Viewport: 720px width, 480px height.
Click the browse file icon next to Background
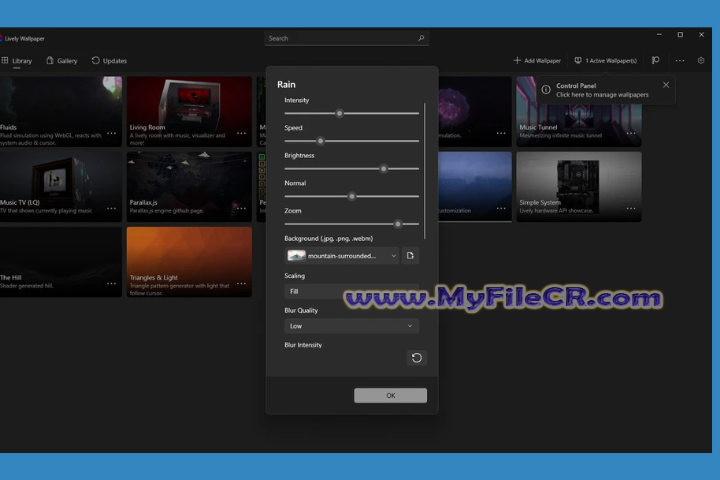point(410,256)
